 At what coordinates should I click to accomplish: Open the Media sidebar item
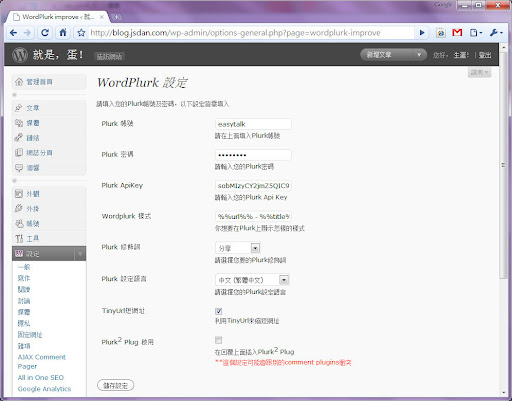pos(49,123)
